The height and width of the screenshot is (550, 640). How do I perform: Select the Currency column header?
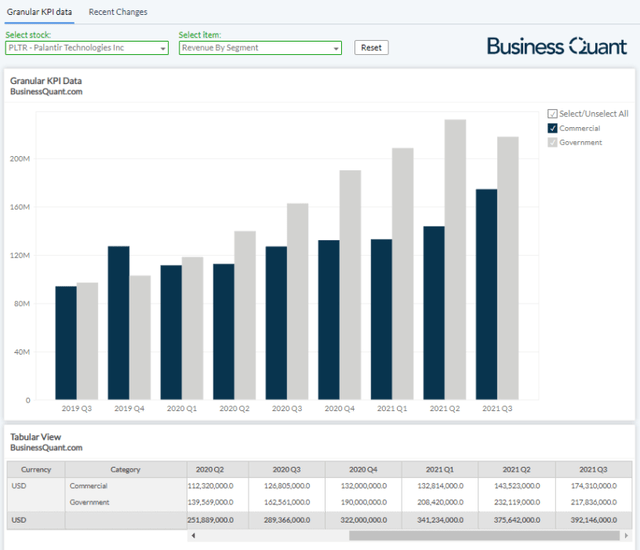click(36, 469)
